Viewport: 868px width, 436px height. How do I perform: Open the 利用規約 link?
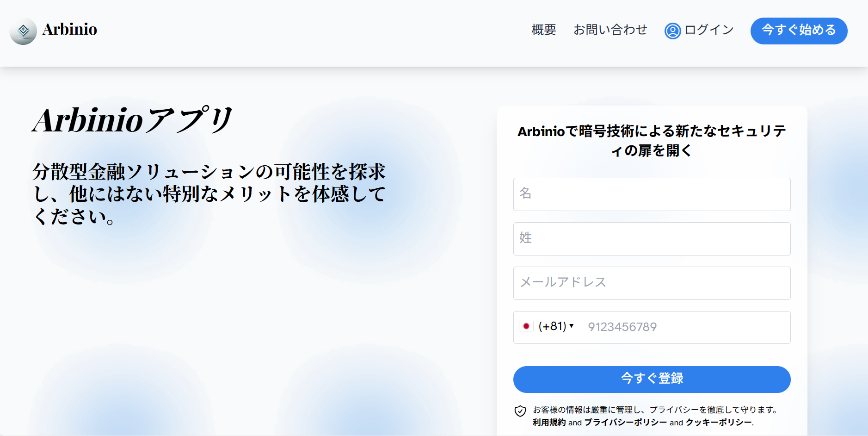point(549,423)
